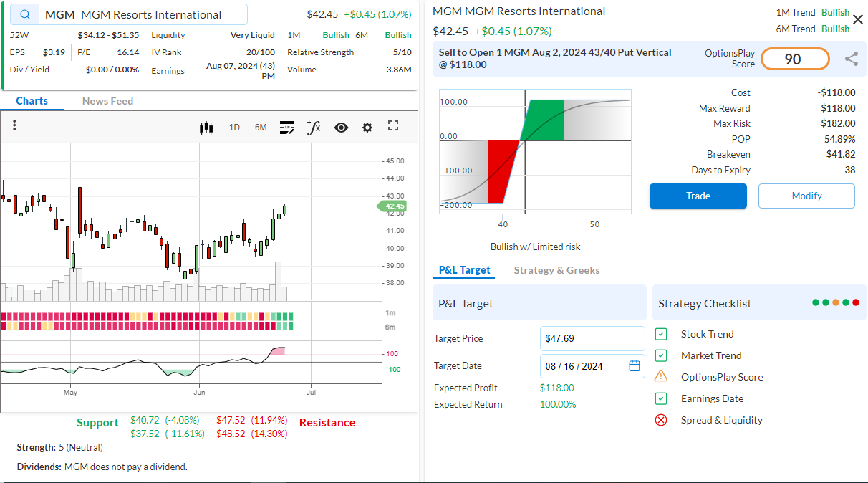Click the Cost -$118.00 value
The image size is (868, 483).
[x=836, y=92]
